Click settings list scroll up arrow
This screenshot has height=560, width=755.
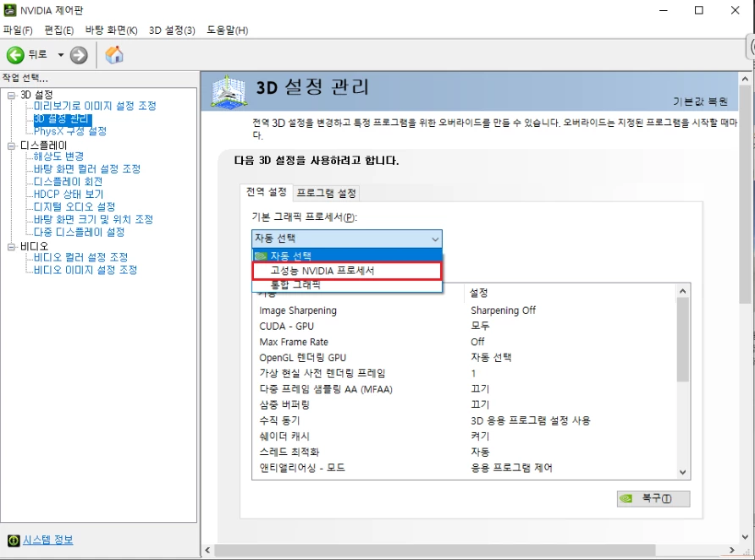[x=682, y=291]
